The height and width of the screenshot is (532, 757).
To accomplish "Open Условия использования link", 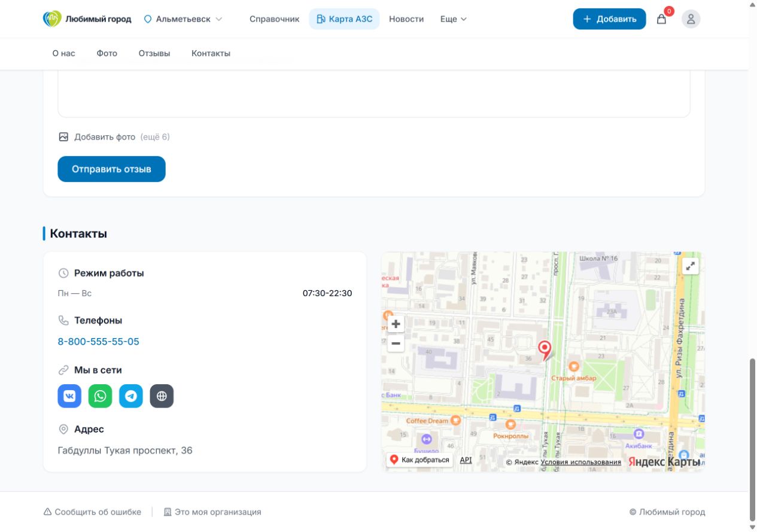I will (x=581, y=462).
